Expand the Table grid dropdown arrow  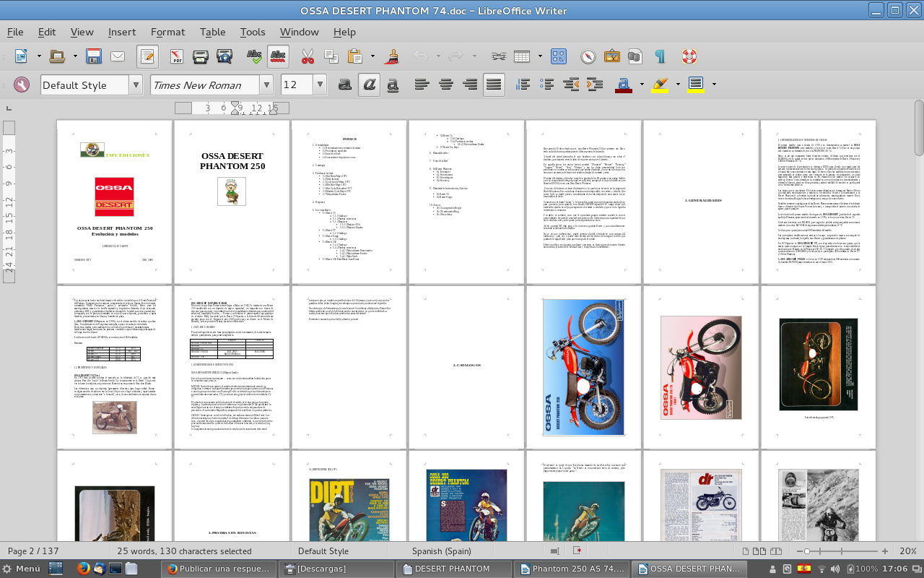point(540,56)
